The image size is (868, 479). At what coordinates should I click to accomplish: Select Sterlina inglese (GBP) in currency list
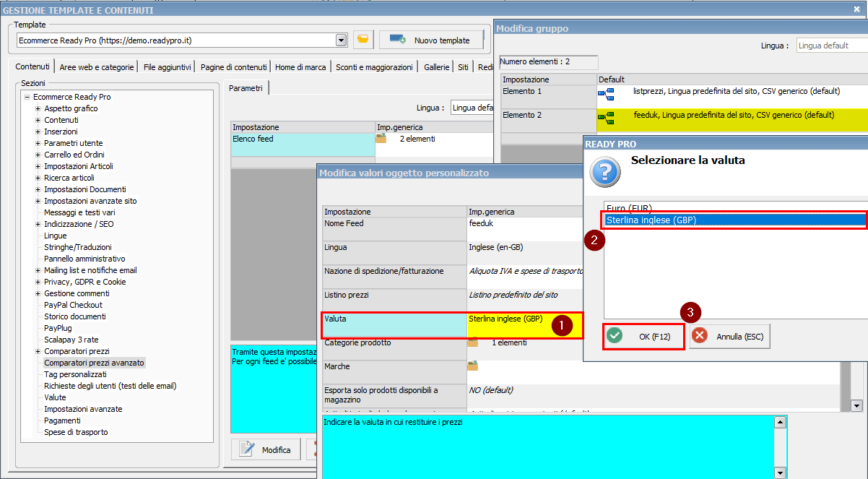pos(734,220)
